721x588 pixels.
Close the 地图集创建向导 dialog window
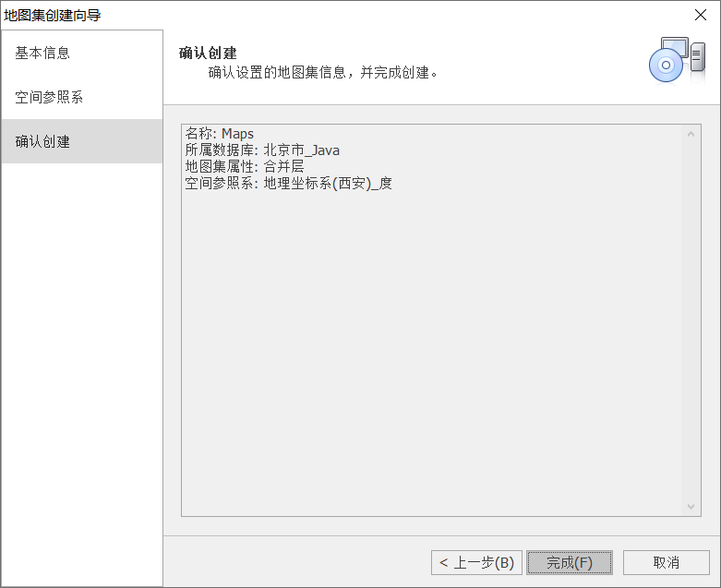(700, 15)
